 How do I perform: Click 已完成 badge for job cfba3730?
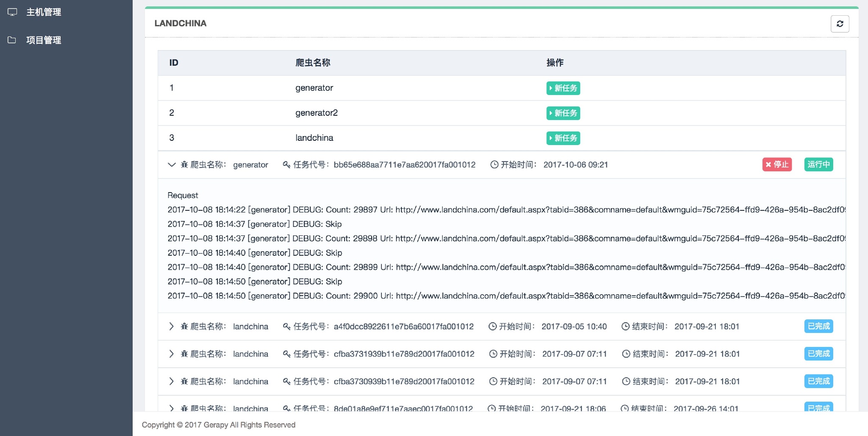tap(818, 381)
